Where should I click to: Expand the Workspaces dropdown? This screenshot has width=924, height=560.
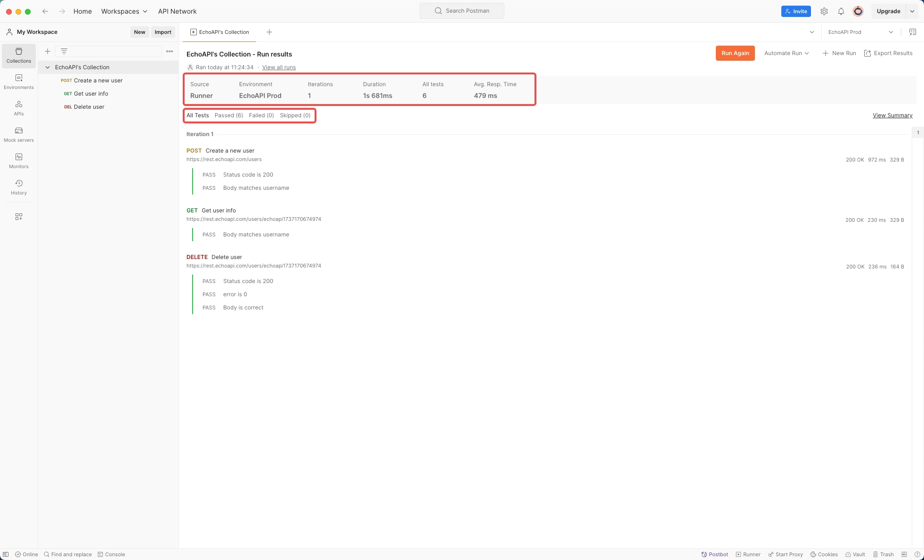(x=124, y=11)
